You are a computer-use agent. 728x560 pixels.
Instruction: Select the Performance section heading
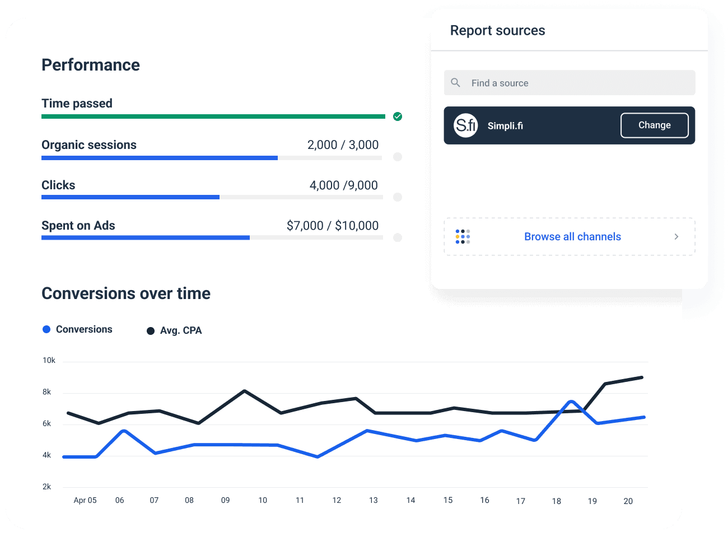(x=90, y=65)
